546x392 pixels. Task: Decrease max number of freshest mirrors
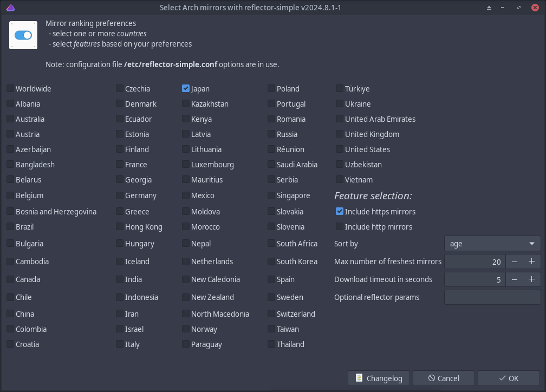(x=515, y=262)
